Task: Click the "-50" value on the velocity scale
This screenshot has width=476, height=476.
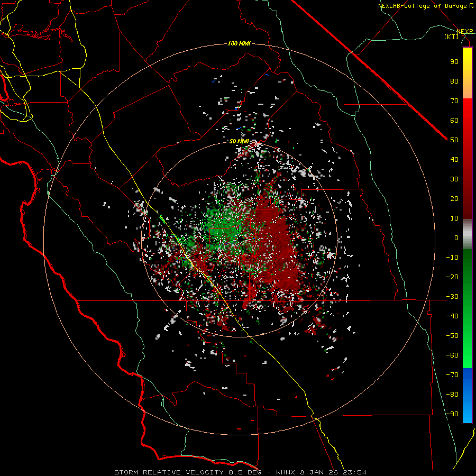Action: point(452,335)
